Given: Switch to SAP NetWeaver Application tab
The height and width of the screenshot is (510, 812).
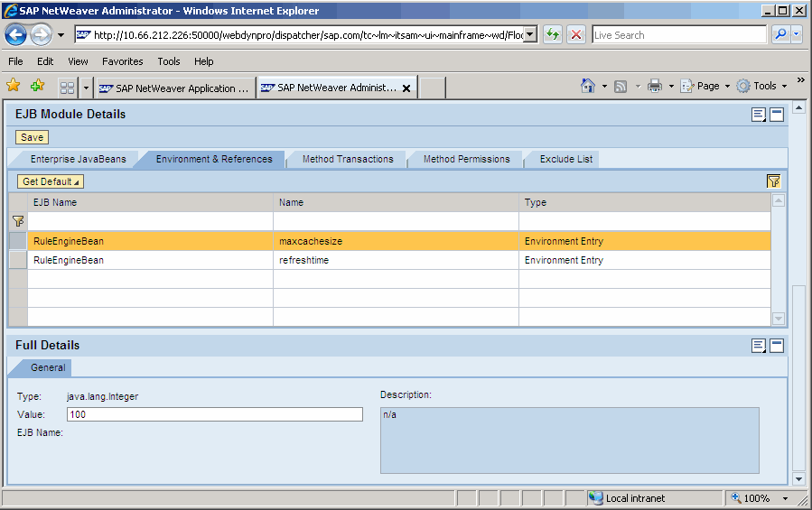Looking at the screenshot, I should click(175, 88).
